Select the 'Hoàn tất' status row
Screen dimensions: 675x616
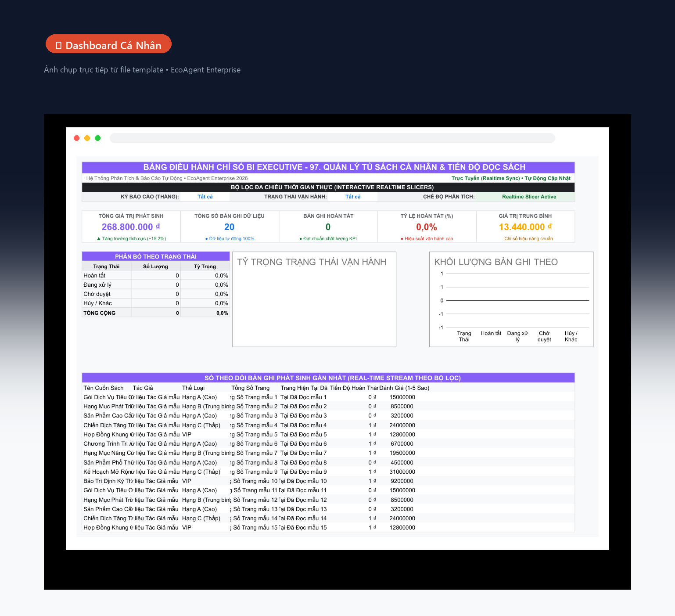(x=156, y=276)
